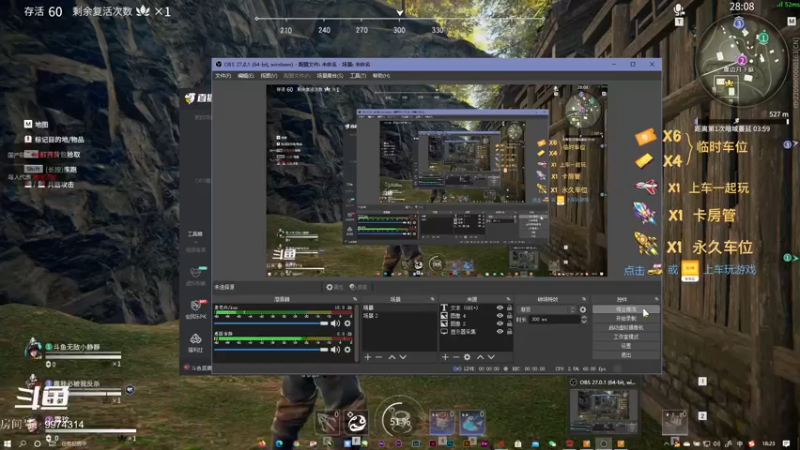Add a new source with the plus icon
Viewport: 800px width, 450px height.
[x=445, y=357]
